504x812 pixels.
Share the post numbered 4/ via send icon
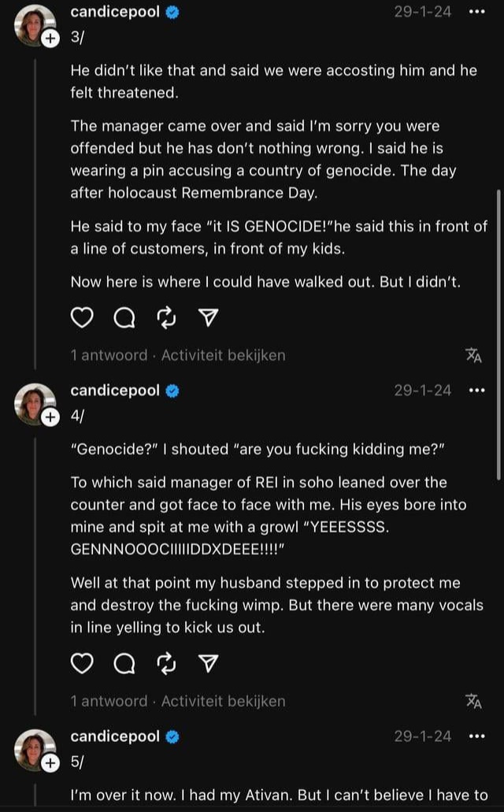coord(208,663)
